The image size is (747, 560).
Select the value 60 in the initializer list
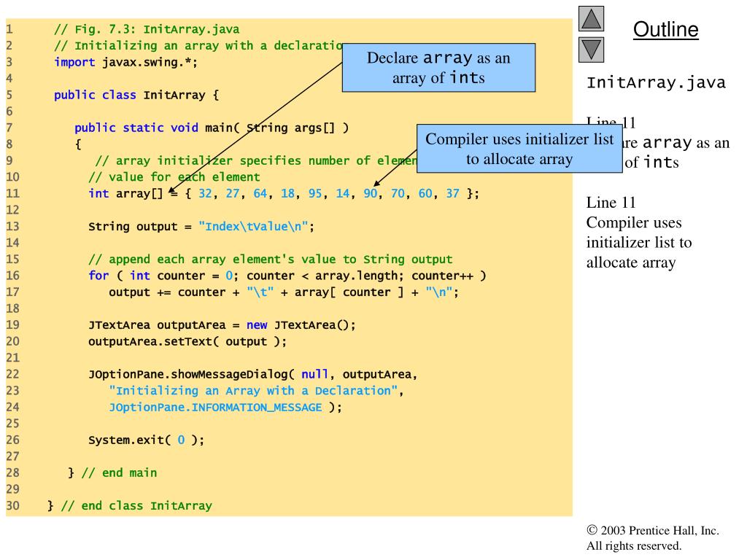point(425,194)
